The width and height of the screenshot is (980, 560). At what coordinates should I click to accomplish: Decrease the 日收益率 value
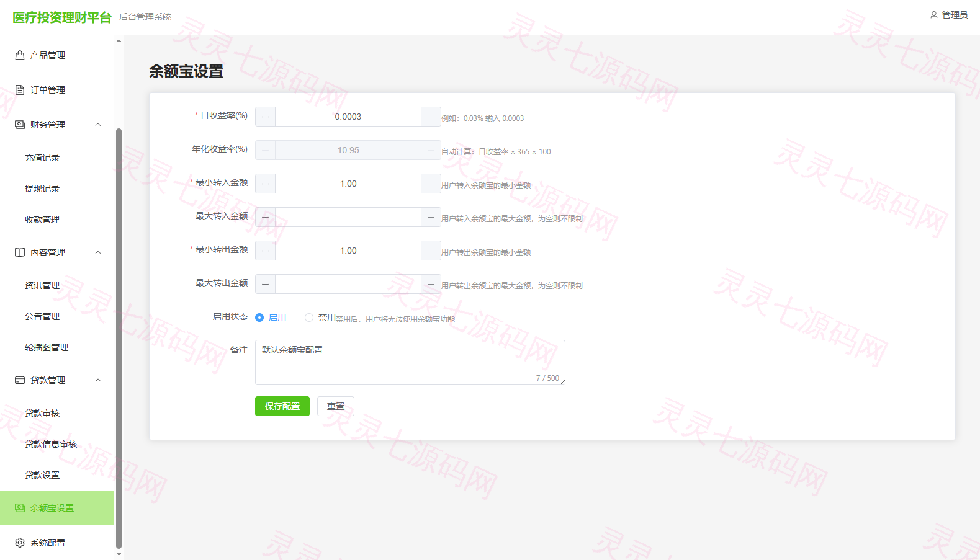(266, 117)
